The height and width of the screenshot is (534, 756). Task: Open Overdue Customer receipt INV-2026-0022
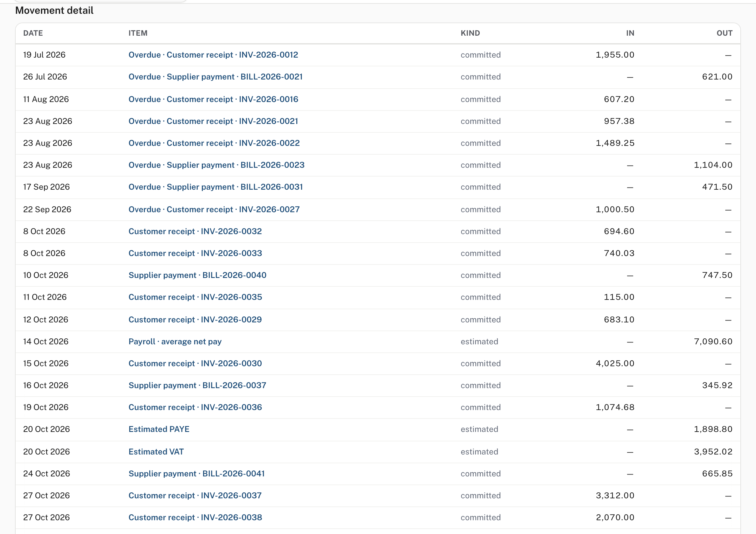tap(214, 143)
